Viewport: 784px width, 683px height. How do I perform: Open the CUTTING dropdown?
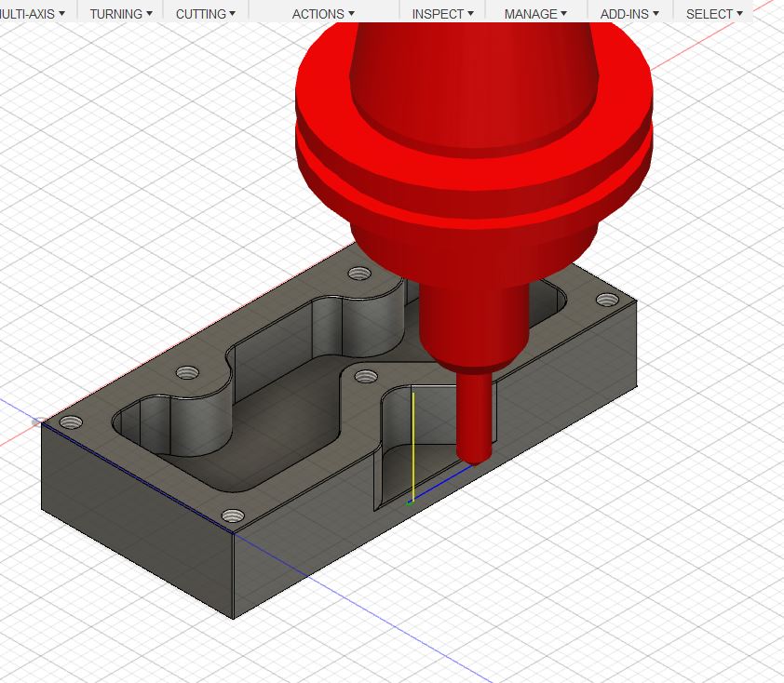pos(205,14)
